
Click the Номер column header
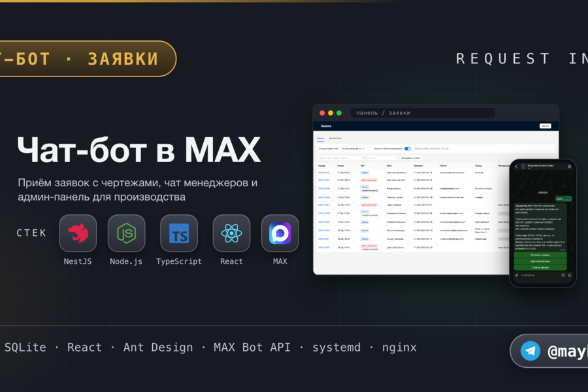[x=321, y=165]
